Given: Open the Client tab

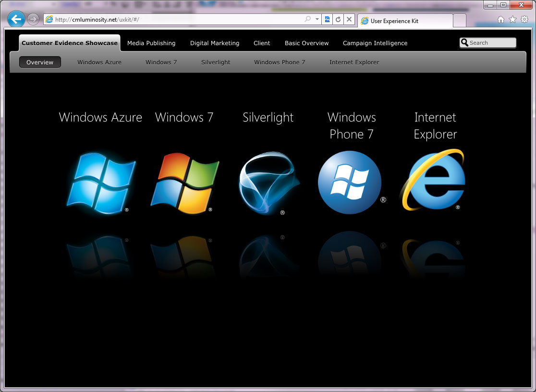Looking at the screenshot, I should point(262,43).
